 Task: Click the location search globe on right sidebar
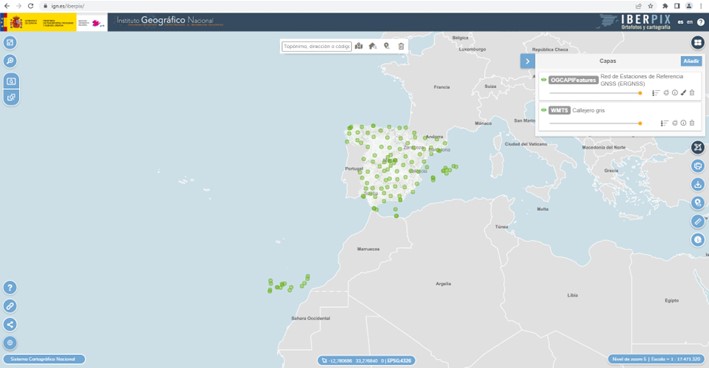click(x=698, y=203)
